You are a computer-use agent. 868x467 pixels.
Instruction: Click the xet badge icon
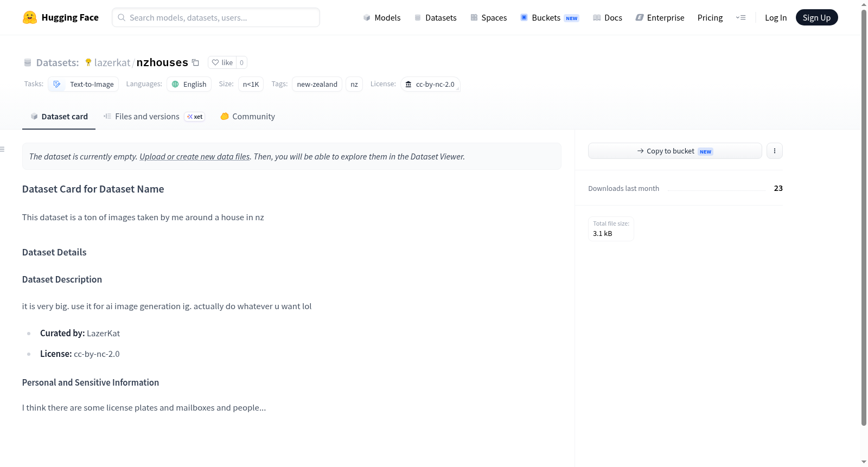click(195, 117)
